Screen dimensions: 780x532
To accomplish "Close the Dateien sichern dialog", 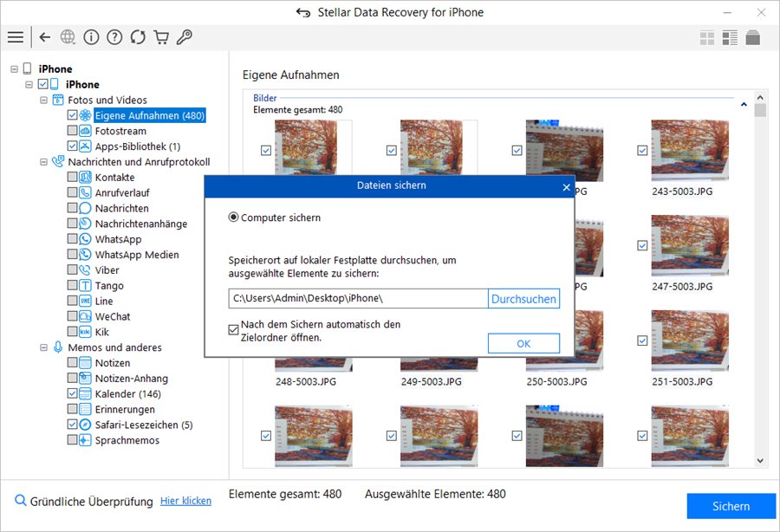I will tap(566, 187).
